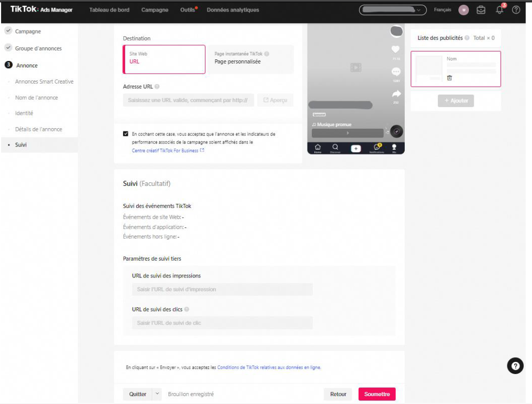The image size is (532, 404).
Task: Open the Campagne menu in top bar
Action: [155, 10]
